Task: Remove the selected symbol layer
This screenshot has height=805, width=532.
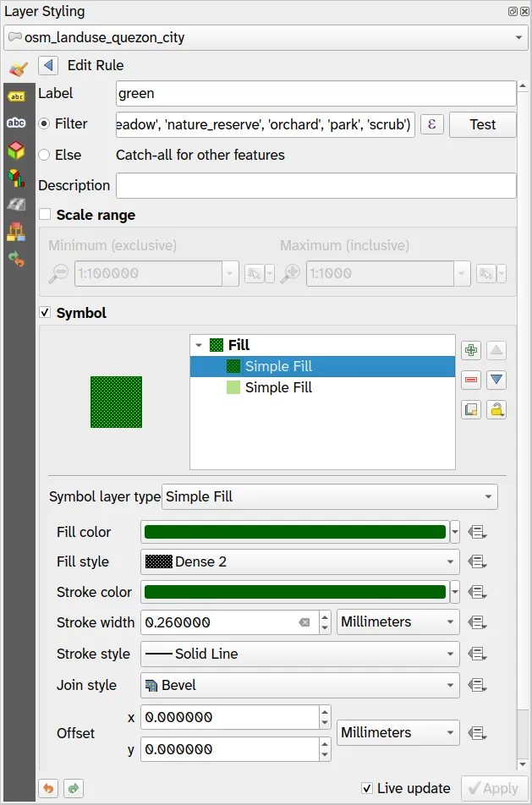Action: 471,380
